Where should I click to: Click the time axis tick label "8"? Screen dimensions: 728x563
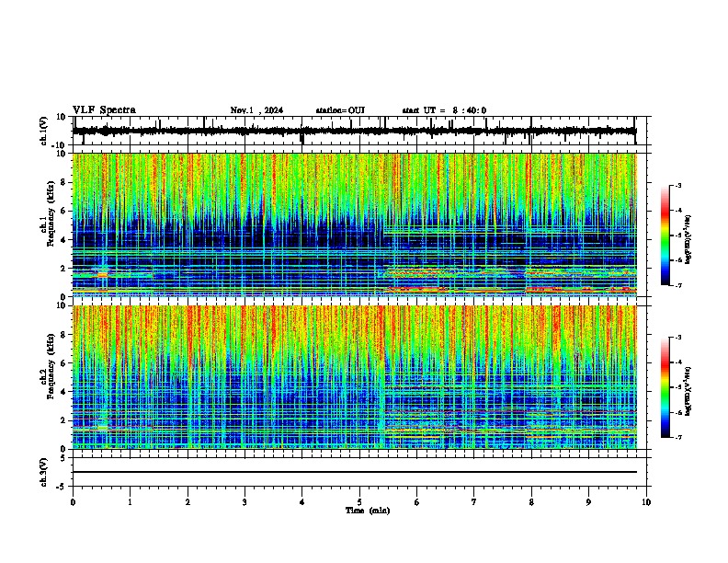click(x=531, y=502)
